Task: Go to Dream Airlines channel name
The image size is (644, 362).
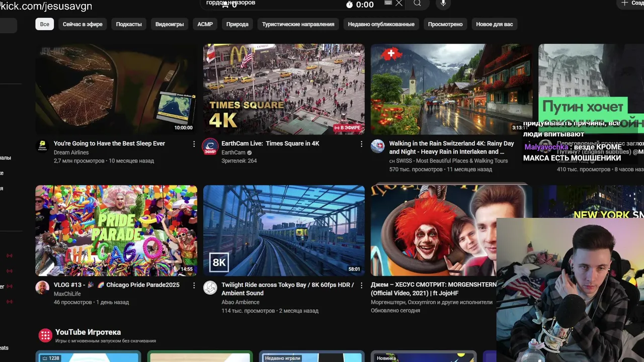Action: 71,152
